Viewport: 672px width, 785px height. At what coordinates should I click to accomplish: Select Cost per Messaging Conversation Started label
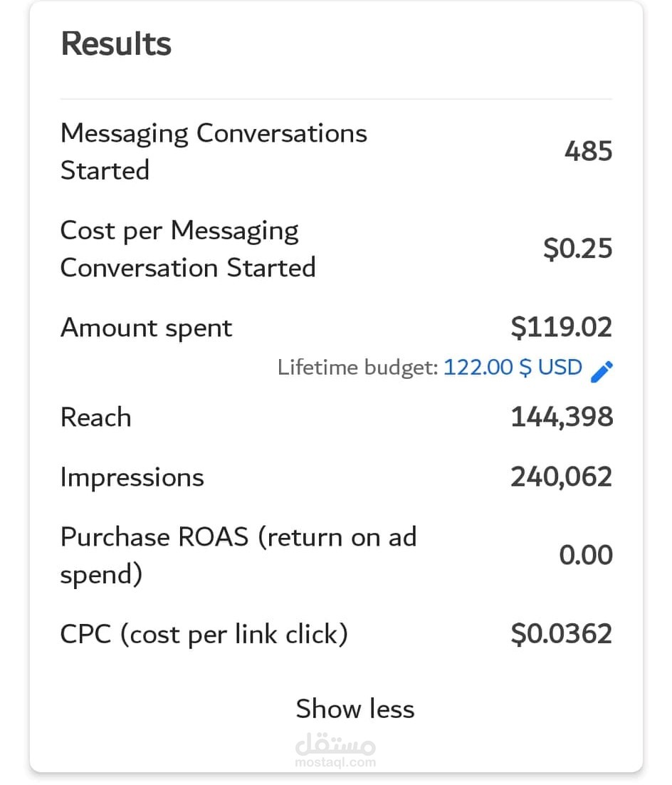pos(187,249)
